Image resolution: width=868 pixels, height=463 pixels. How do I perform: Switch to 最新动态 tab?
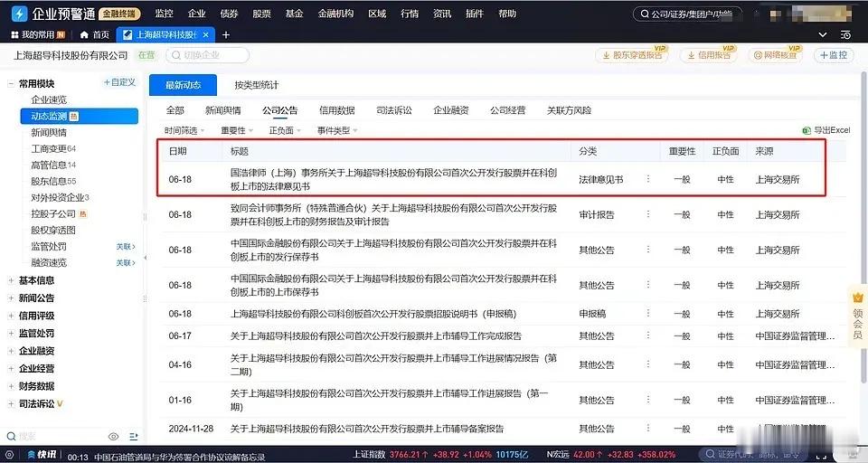pos(184,85)
